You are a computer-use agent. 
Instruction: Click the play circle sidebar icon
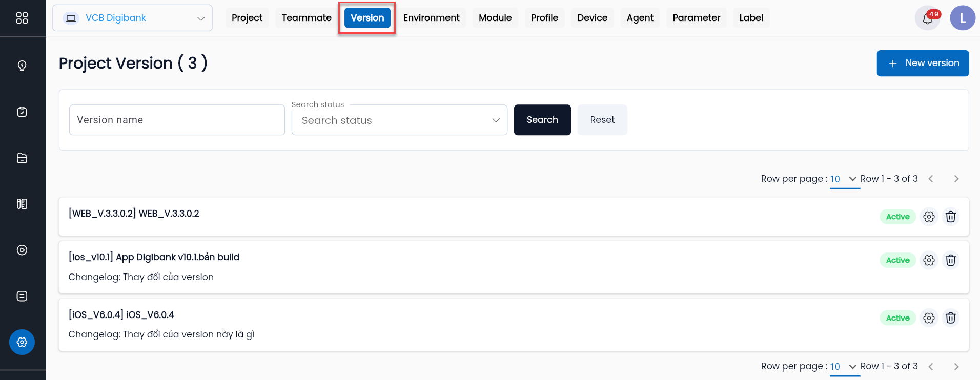click(22, 250)
